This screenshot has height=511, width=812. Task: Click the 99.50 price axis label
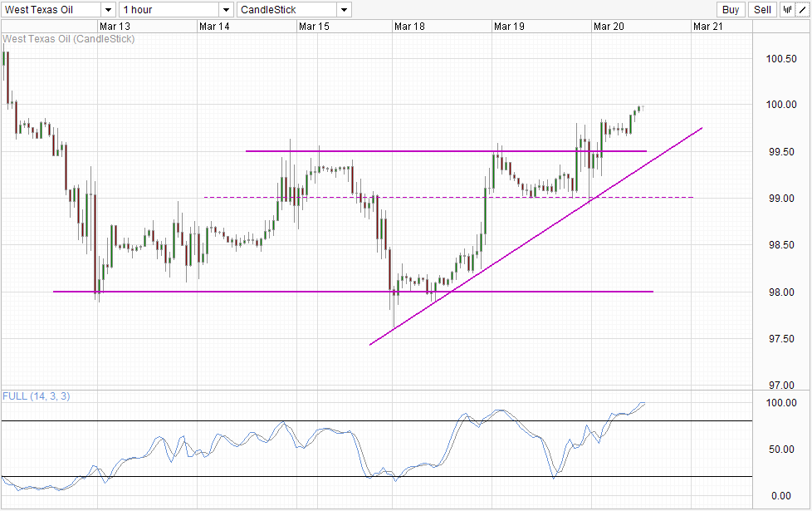(781, 152)
